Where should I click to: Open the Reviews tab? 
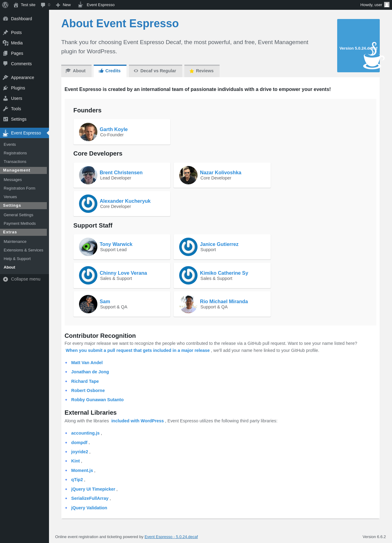point(202,71)
